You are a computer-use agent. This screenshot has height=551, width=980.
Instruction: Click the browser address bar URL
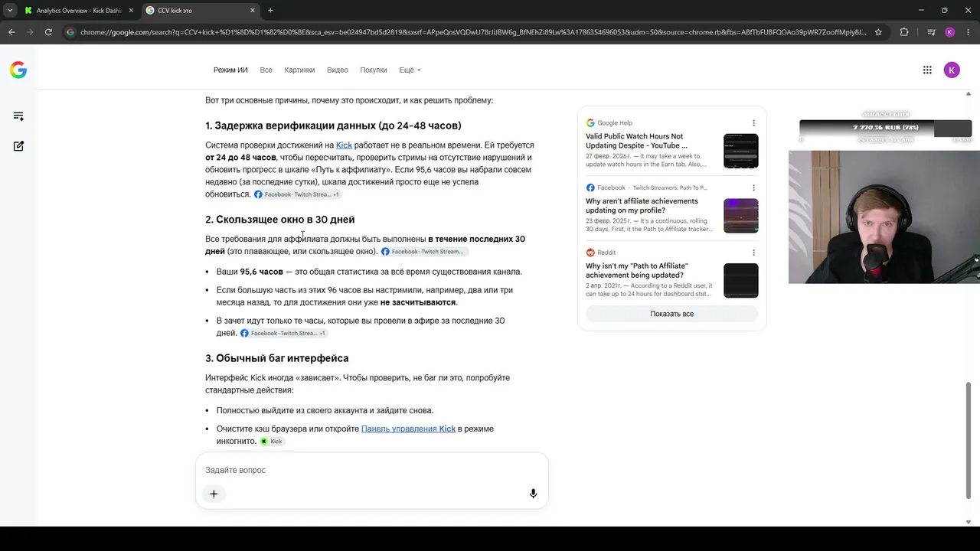pyautogui.click(x=473, y=32)
